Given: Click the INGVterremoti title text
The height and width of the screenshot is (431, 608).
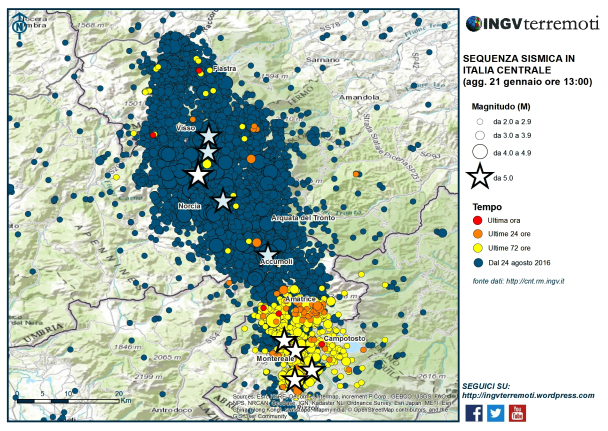Looking at the screenshot, I should click(541, 24).
